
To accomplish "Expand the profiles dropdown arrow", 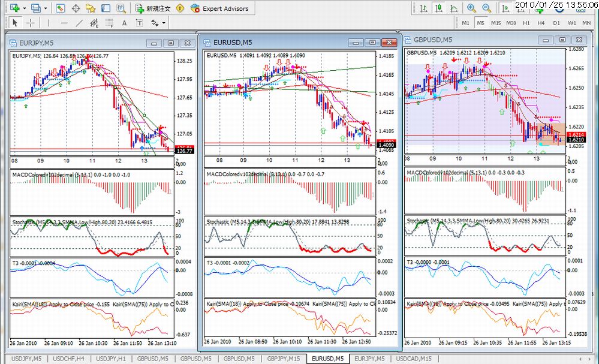I will coord(46,8).
